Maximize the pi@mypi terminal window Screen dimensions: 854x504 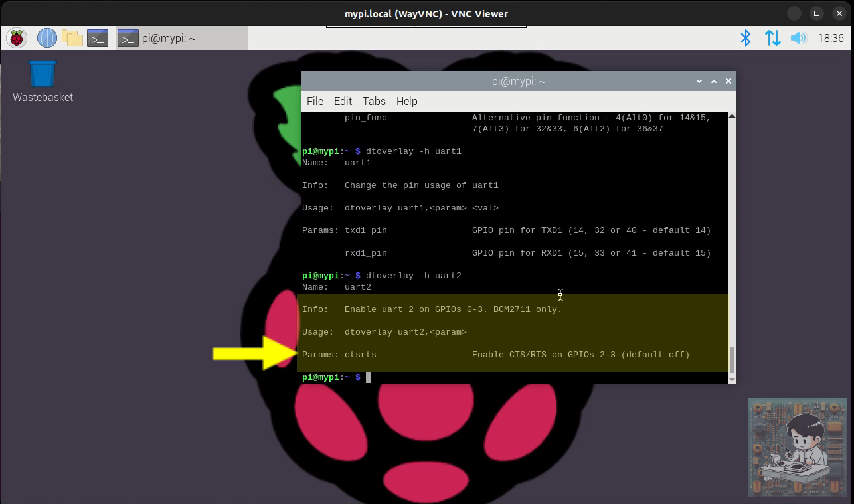click(714, 81)
